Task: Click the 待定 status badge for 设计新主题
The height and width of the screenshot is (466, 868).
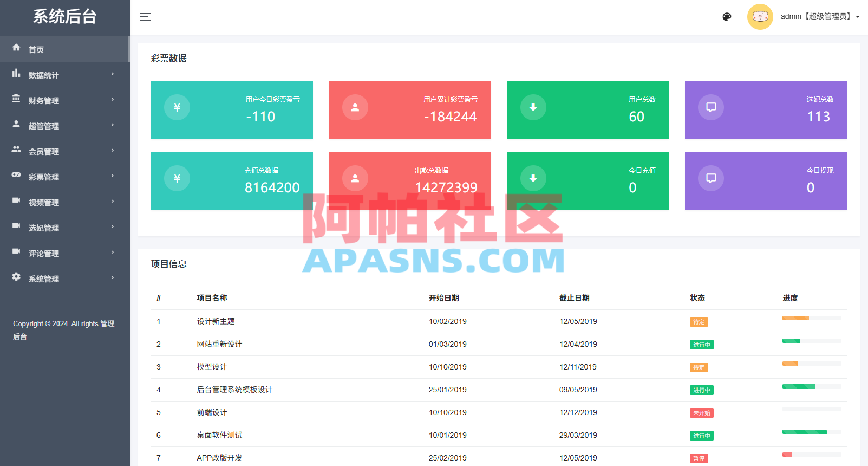Action: 699,322
